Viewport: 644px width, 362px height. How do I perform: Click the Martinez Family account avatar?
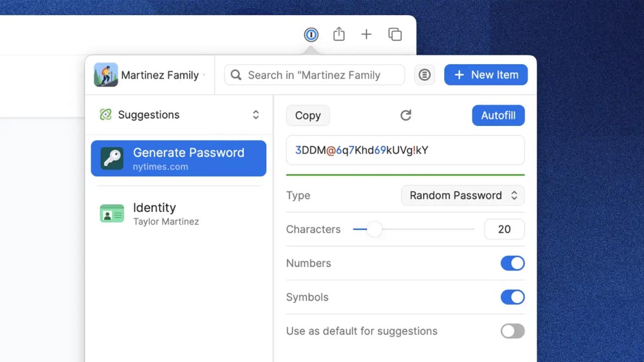106,75
